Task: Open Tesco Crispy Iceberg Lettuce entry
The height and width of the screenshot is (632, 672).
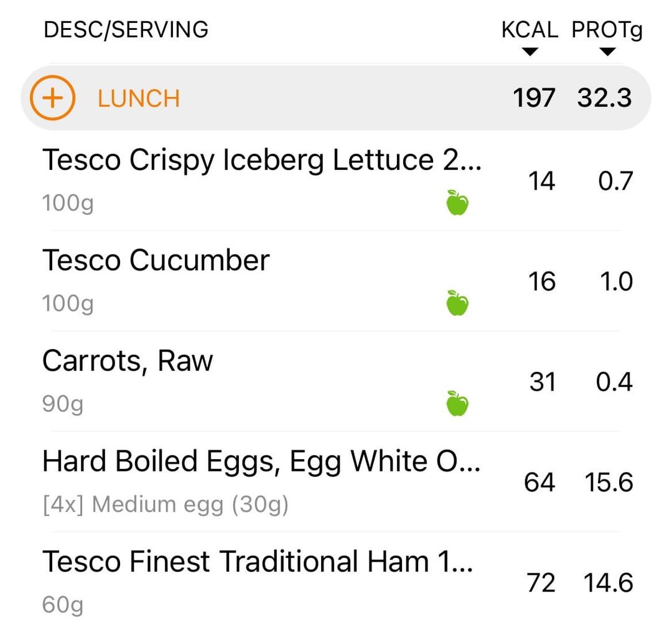Action: coord(335,180)
